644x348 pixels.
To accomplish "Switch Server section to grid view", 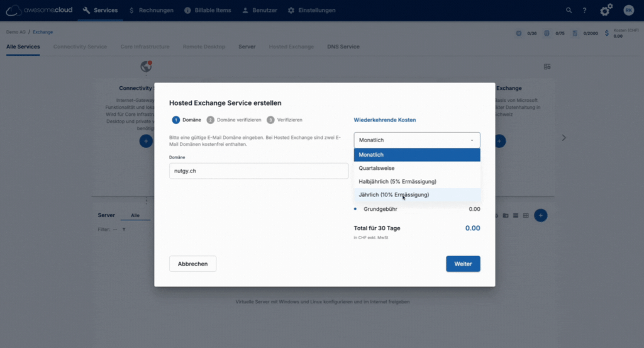I will (x=526, y=215).
